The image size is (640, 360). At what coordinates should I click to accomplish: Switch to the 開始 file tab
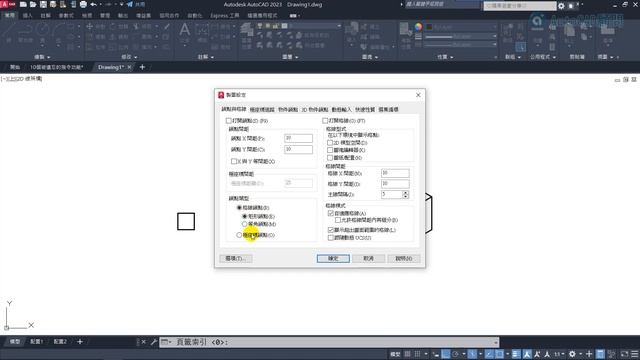click(15, 67)
